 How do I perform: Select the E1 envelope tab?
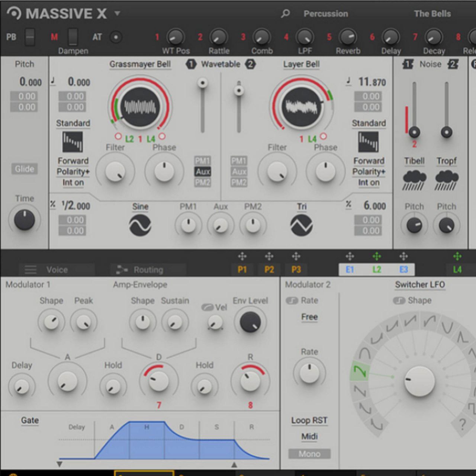(x=350, y=269)
